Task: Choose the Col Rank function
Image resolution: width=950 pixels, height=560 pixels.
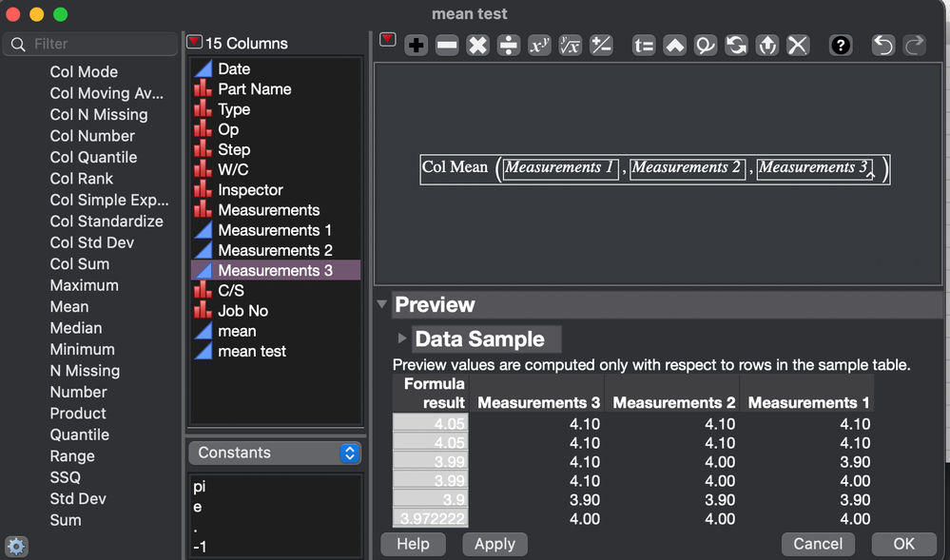Action: click(x=82, y=178)
